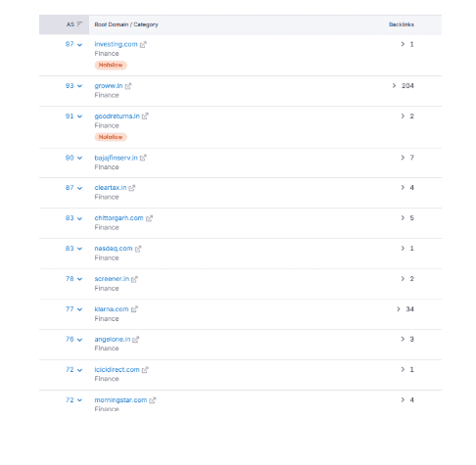The width and height of the screenshot is (476, 465).
Task: Expand the 4 backlinks arrow for morningstar.com
Action: click(403, 399)
